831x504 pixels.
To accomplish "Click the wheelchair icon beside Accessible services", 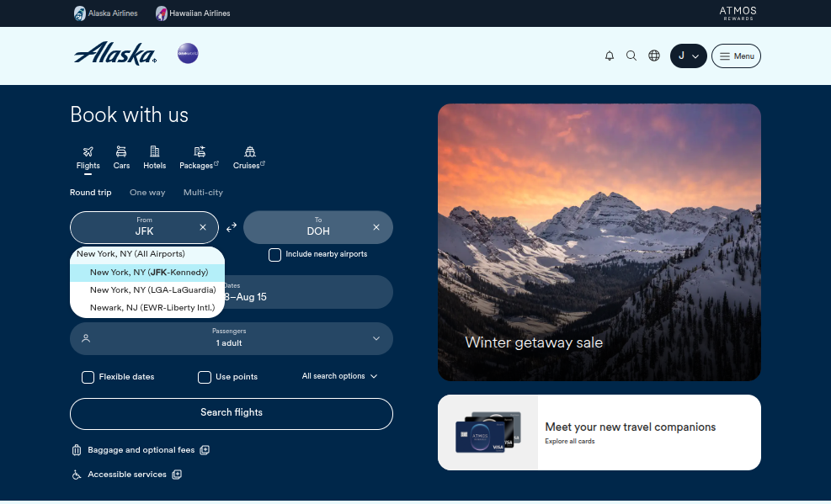I will 77,475.
